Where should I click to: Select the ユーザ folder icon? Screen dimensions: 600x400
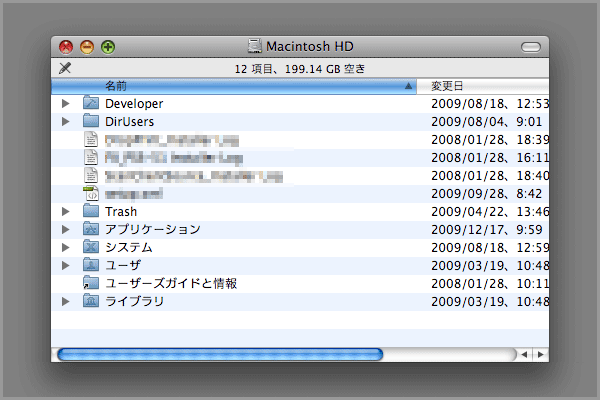pos(91,264)
